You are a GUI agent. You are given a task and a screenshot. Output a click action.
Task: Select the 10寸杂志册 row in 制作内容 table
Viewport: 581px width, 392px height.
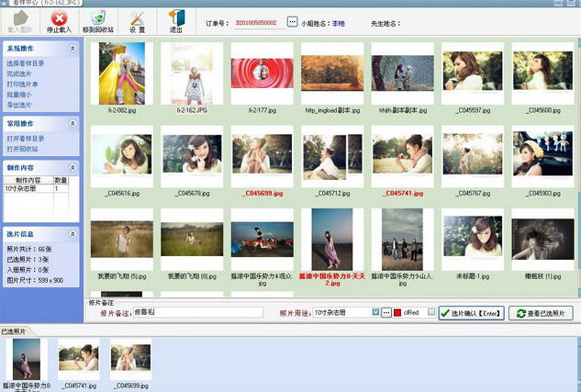point(36,188)
